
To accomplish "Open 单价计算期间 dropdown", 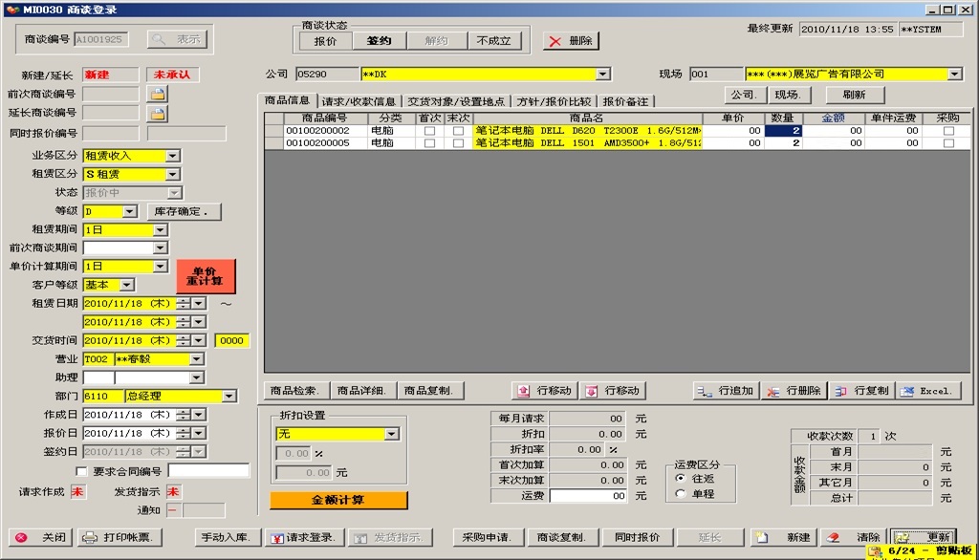I will tap(161, 267).
